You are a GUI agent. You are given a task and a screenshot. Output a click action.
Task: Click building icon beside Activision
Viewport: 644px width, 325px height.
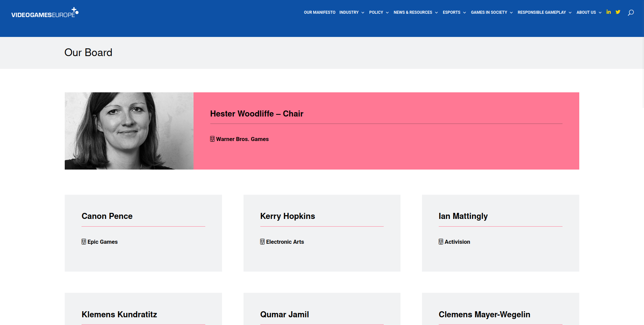(x=441, y=242)
